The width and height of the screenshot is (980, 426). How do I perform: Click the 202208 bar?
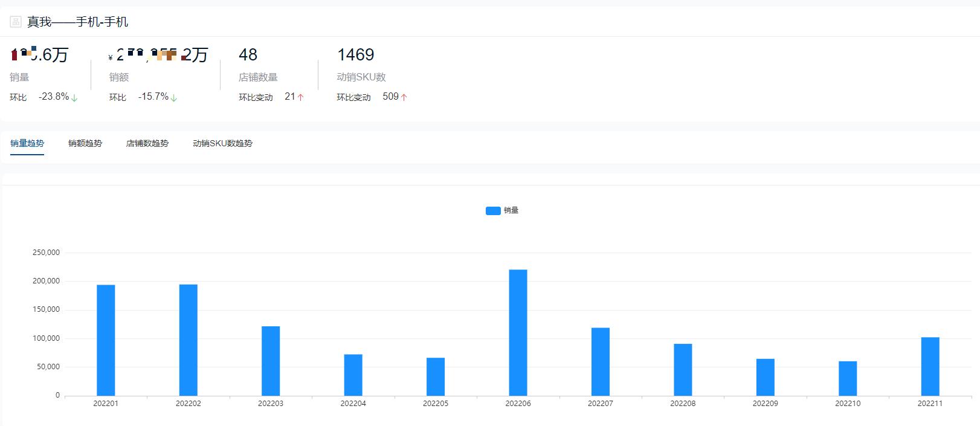click(x=683, y=370)
